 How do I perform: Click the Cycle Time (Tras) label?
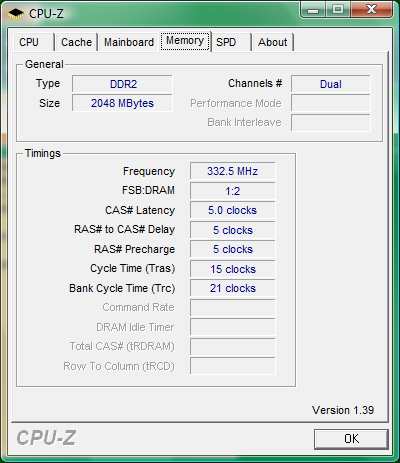pos(132,269)
